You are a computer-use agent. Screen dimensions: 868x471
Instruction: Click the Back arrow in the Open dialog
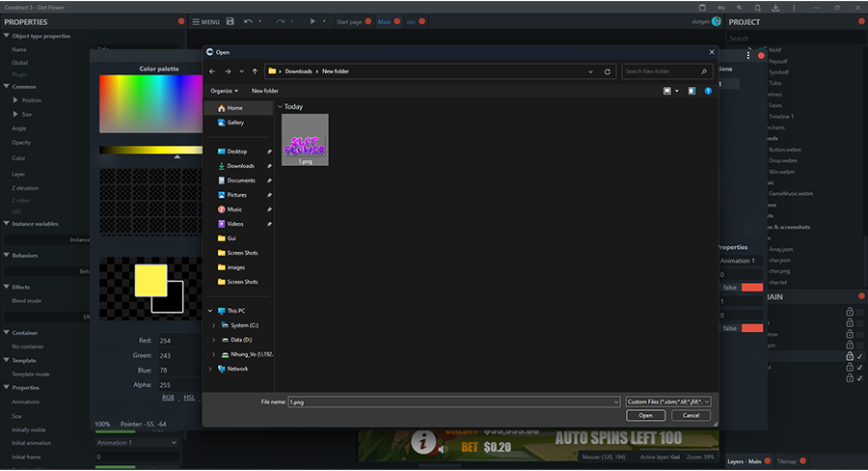[214, 71]
